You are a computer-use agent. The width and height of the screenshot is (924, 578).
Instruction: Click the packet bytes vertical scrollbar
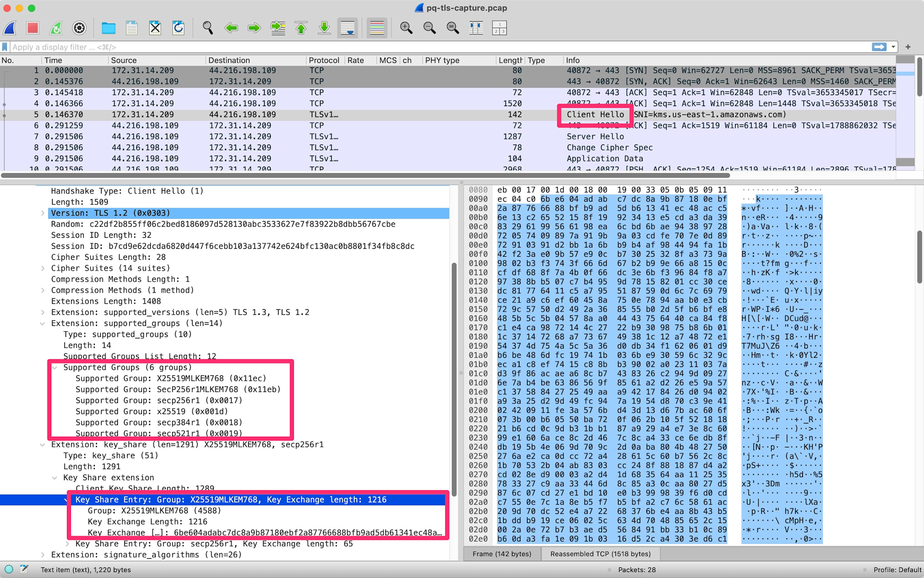coord(920,257)
